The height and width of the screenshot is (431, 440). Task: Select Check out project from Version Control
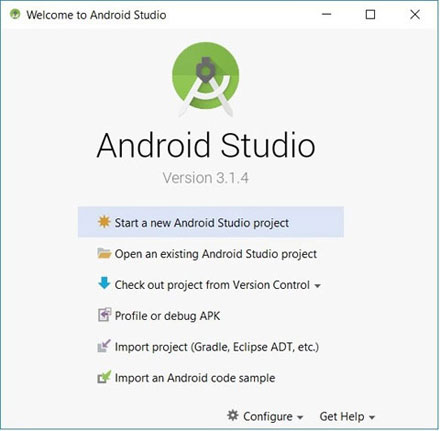(212, 285)
